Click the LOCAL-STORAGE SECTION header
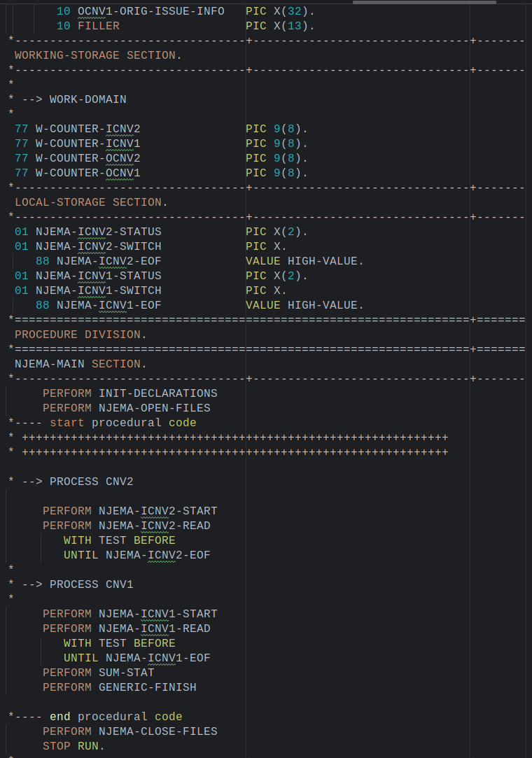532x758 pixels. (x=91, y=202)
